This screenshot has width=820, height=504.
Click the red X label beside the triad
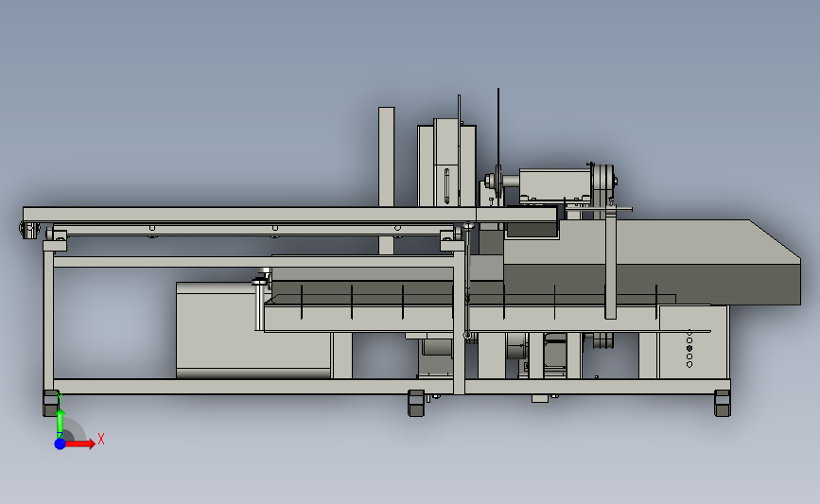pyautogui.click(x=101, y=439)
